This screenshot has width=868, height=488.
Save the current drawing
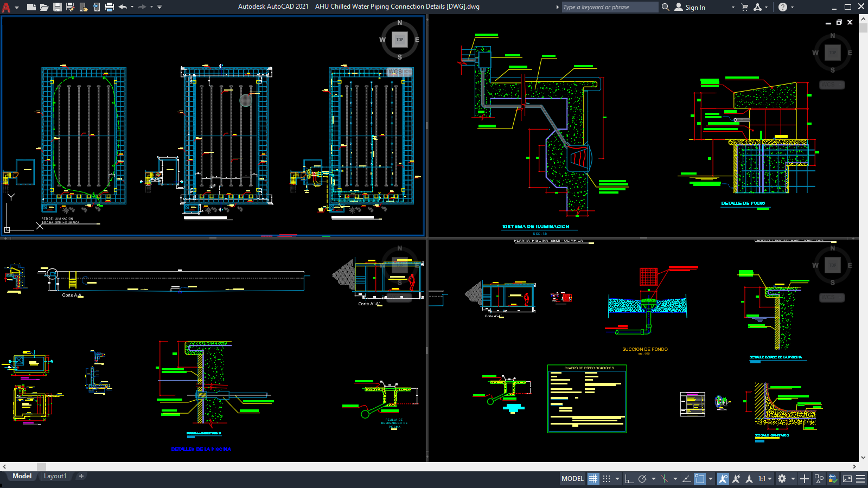[x=58, y=7]
